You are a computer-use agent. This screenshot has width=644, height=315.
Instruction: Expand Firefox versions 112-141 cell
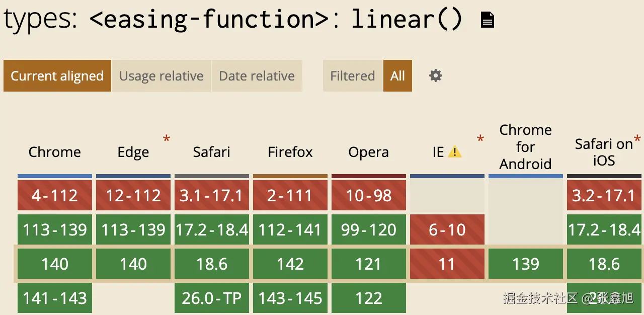[290, 230]
